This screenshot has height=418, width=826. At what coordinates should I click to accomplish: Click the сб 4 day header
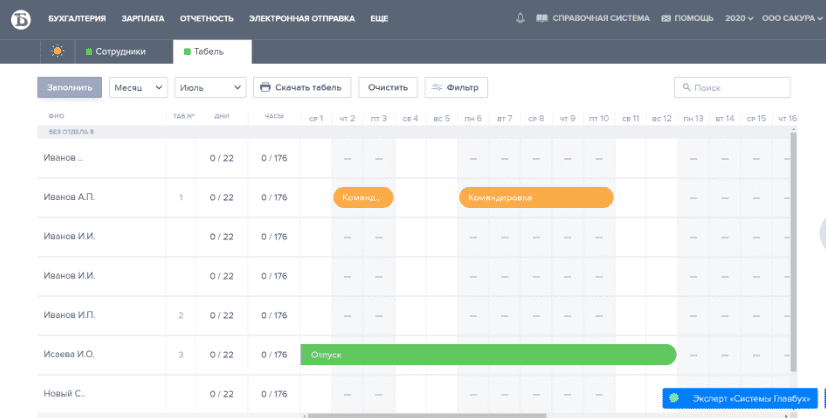(x=410, y=119)
